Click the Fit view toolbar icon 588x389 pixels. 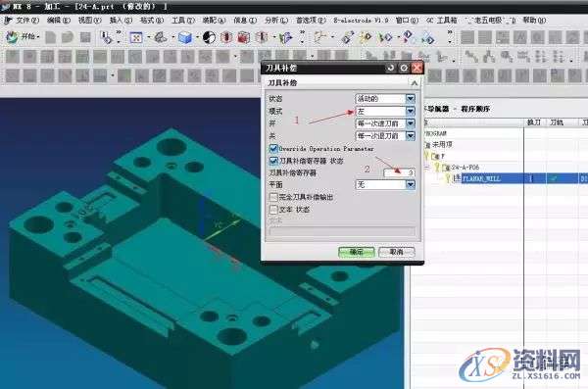pos(136,37)
